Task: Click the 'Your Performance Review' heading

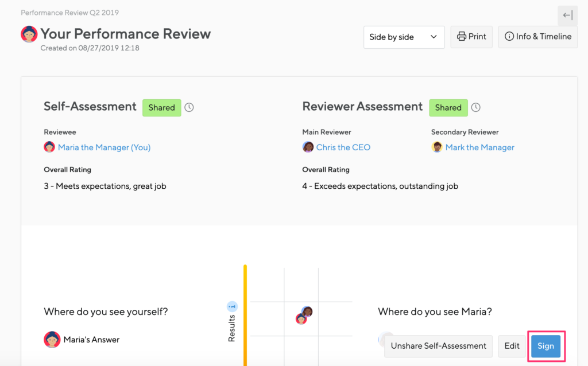Action: (x=126, y=34)
